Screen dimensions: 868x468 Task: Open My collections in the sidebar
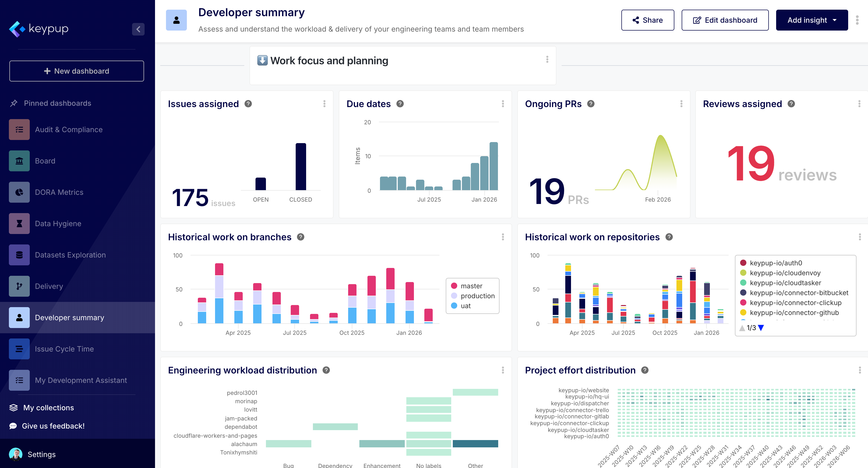(48, 408)
